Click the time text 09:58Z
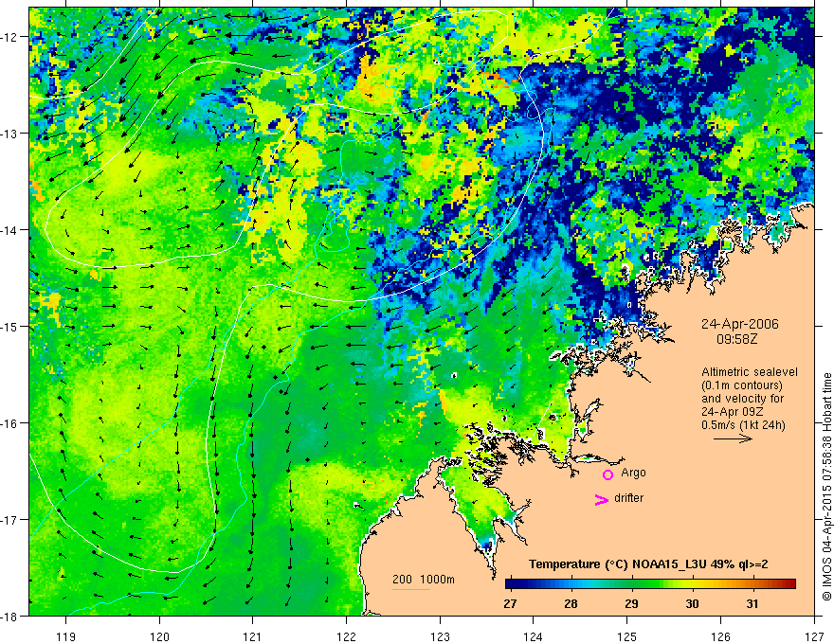The image size is (834, 644). click(737, 339)
